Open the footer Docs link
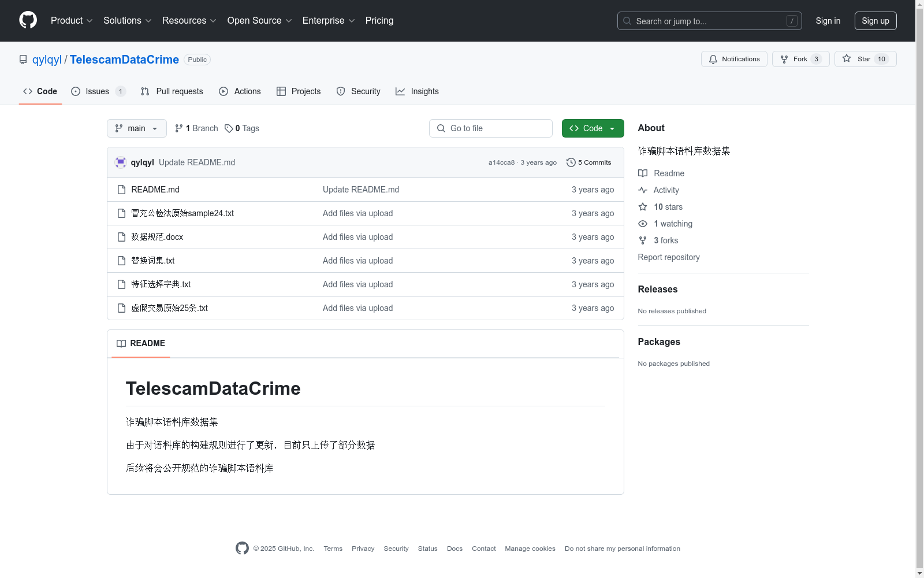Image resolution: width=924 pixels, height=578 pixels. (454, 549)
